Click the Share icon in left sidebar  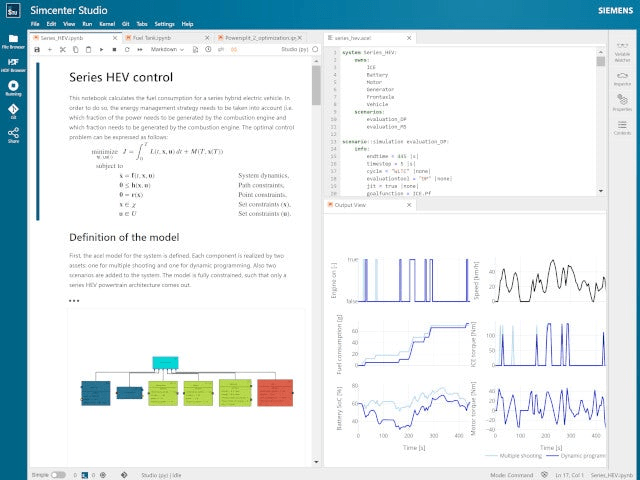tap(14, 134)
